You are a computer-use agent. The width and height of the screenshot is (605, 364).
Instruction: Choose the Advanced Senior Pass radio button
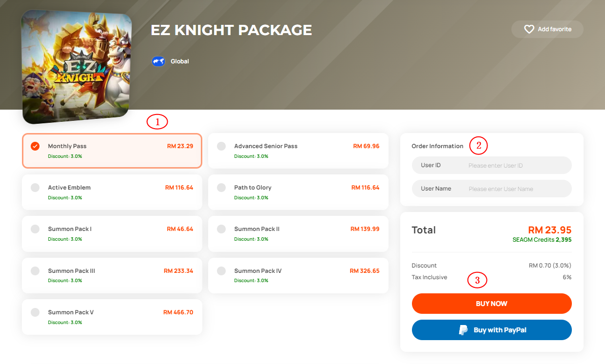(221, 146)
